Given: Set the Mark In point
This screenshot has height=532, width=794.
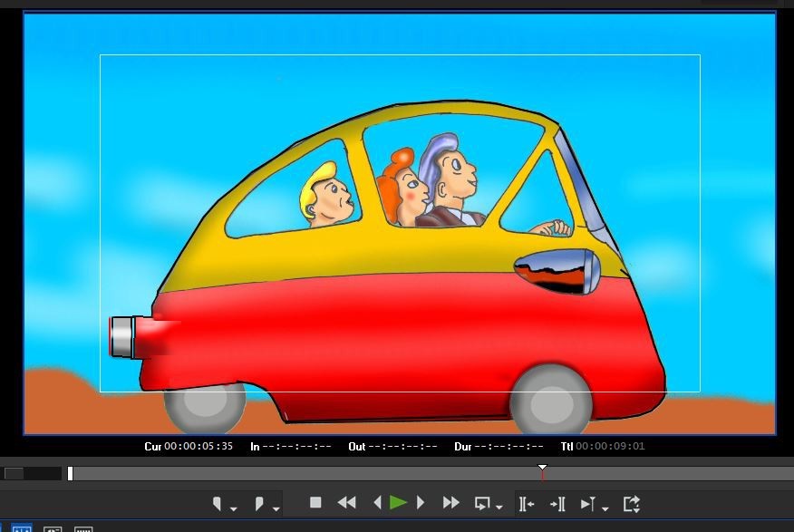Looking at the screenshot, I should (x=218, y=503).
